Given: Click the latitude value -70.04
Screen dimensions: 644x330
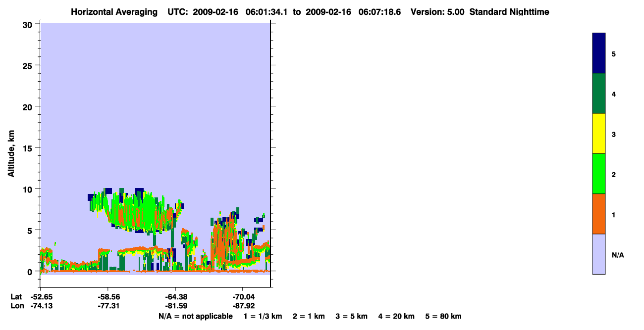Looking at the screenshot, I should 243,297.
